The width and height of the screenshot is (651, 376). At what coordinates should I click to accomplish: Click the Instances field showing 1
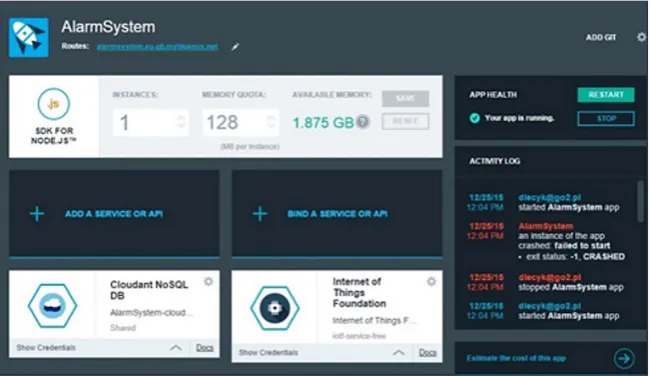[150, 122]
